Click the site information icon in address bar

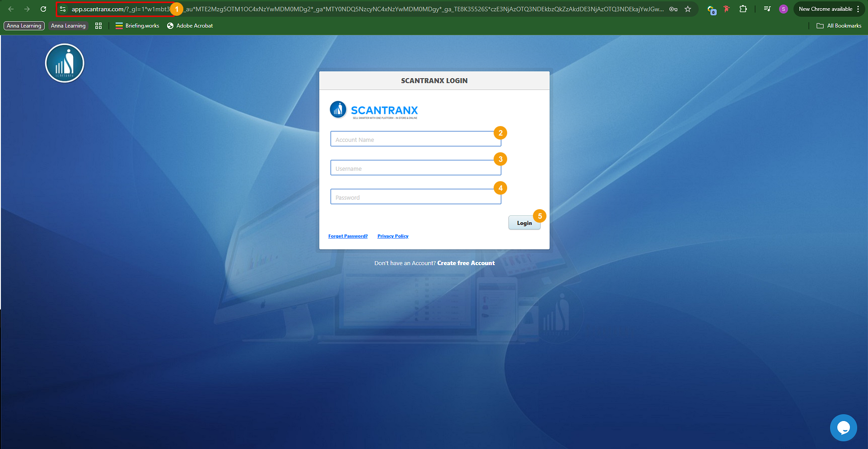point(63,9)
